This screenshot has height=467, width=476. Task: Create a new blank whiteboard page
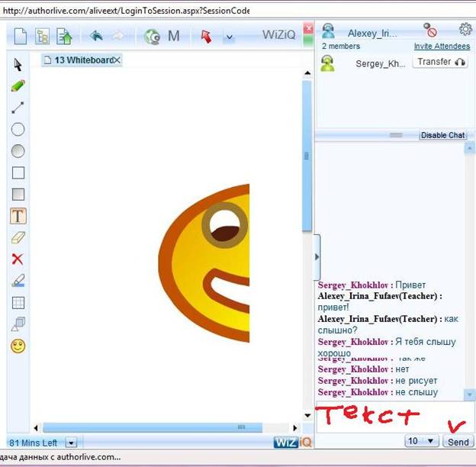(x=21, y=37)
